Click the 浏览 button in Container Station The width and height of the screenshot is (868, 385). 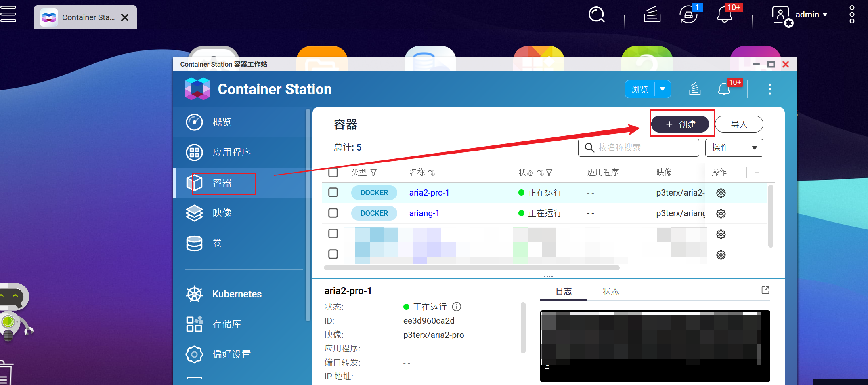pyautogui.click(x=640, y=89)
